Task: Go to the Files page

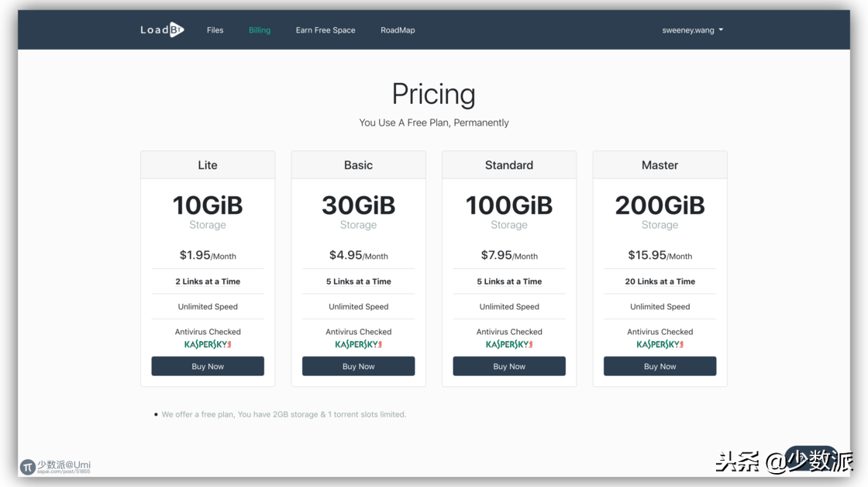Action: click(x=215, y=30)
